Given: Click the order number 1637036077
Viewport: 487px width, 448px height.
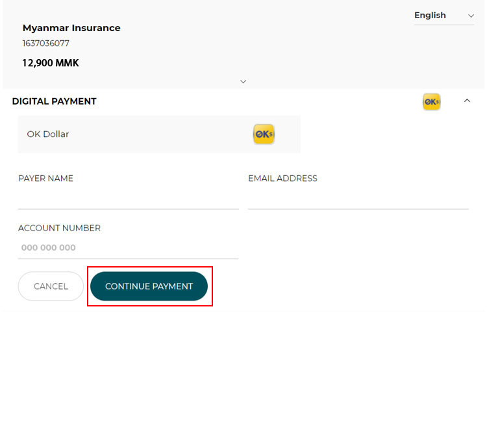Looking at the screenshot, I should tap(45, 44).
